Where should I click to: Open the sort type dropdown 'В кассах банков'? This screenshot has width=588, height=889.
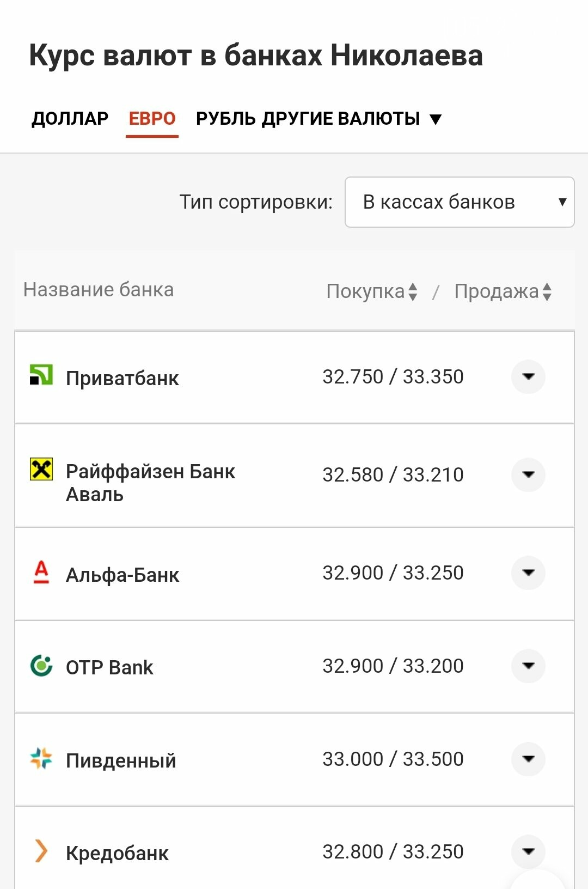pos(460,202)
